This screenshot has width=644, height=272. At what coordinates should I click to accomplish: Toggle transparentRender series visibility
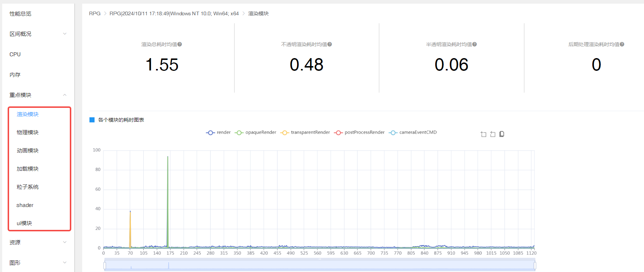coord(305,133)
